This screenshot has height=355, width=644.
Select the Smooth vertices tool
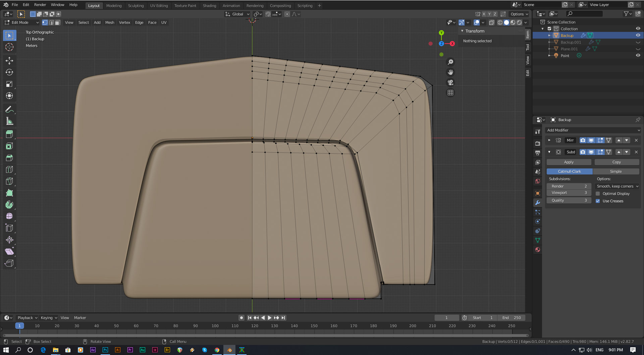(x=9, y=216)
